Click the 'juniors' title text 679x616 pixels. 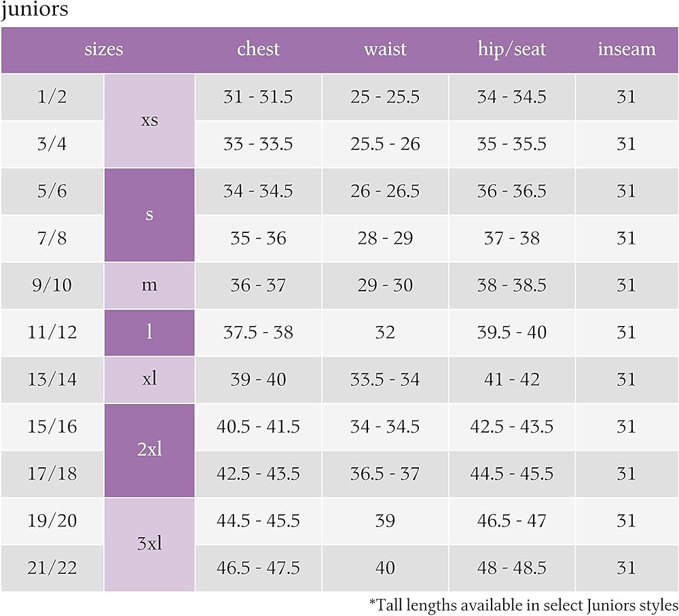(x=34, y=12)
